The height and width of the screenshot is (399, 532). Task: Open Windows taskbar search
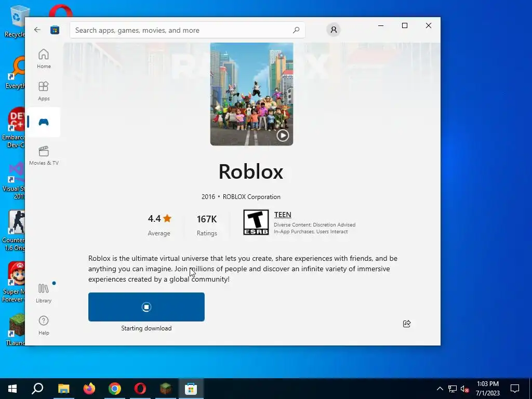tap(37, 389)
